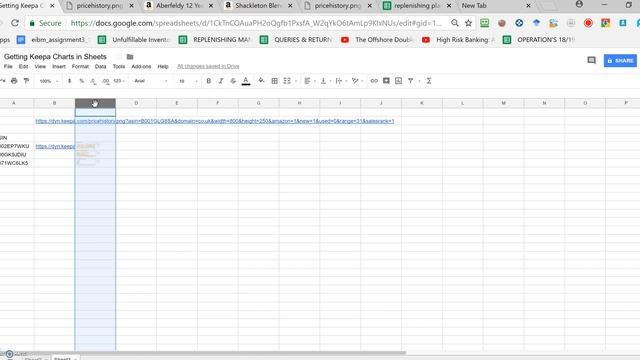
Task: Open the font size dropdown
Action: point(188,81)
